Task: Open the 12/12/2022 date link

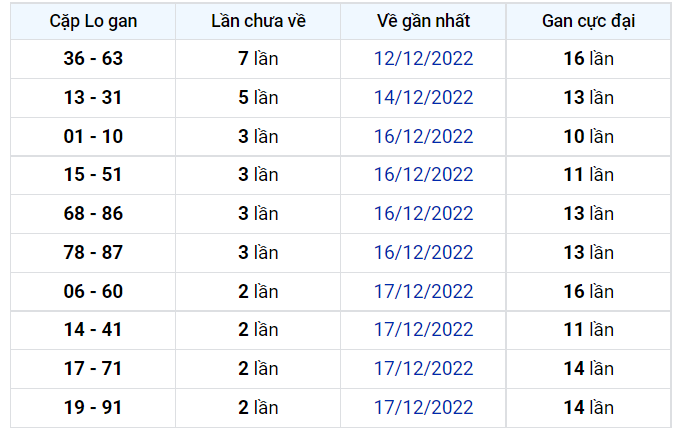Action: (423, 59)
